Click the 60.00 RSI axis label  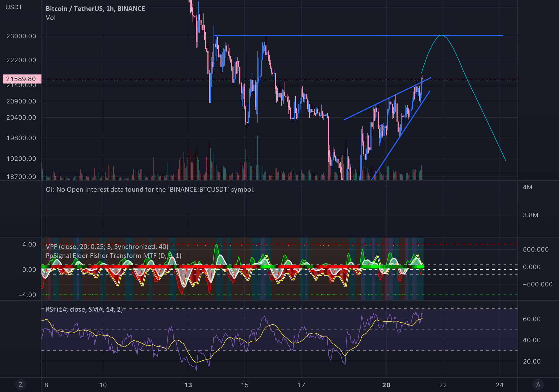pyautogui.click(x=532, y=319)
